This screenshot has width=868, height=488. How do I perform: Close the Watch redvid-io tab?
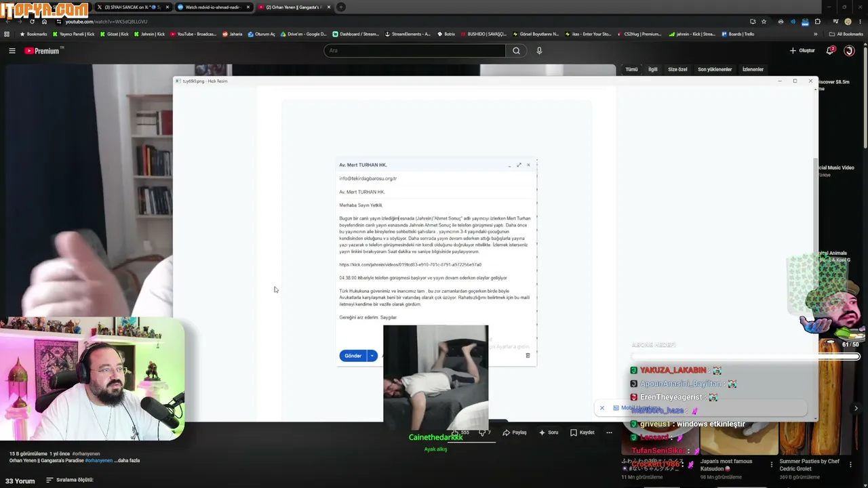(248, 7)
